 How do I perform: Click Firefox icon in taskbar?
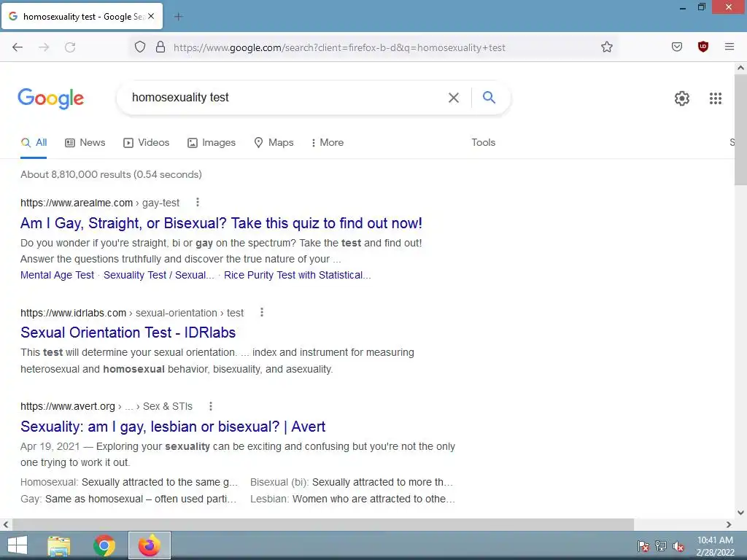(x=149, y=545)
